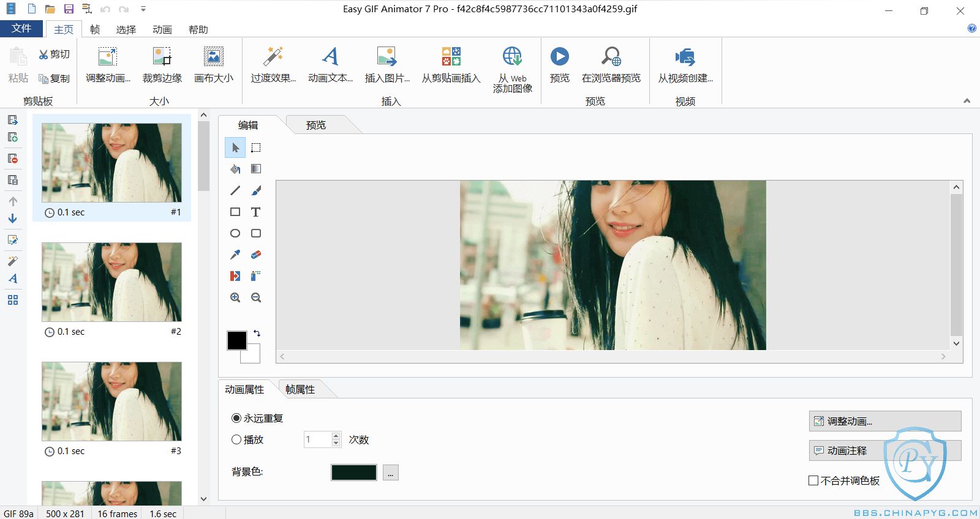980x519 pixels.
Task: Select the rectangular marquee selection tool
Action: [256, 147]
